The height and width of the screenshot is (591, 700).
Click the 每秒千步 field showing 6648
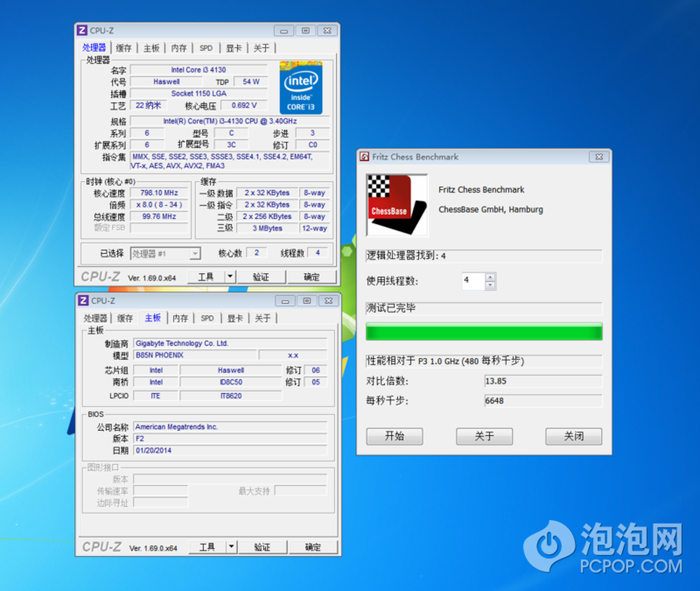coord(543,401)
